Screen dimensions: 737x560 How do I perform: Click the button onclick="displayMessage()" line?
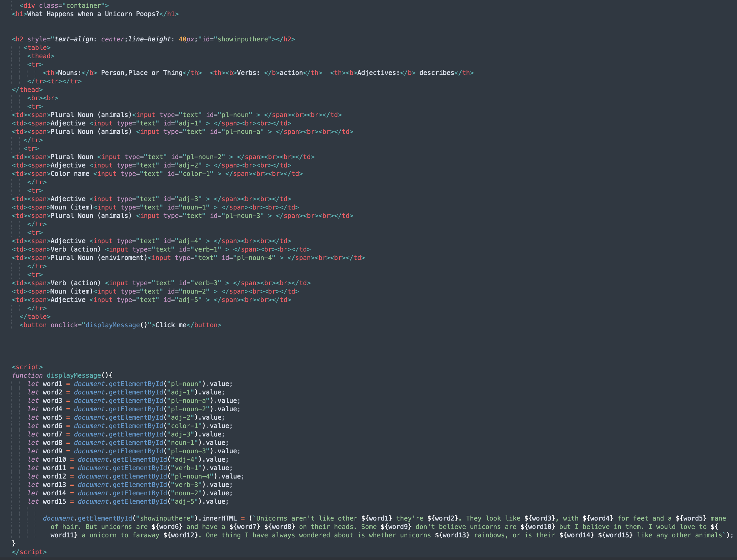point(120,325)
